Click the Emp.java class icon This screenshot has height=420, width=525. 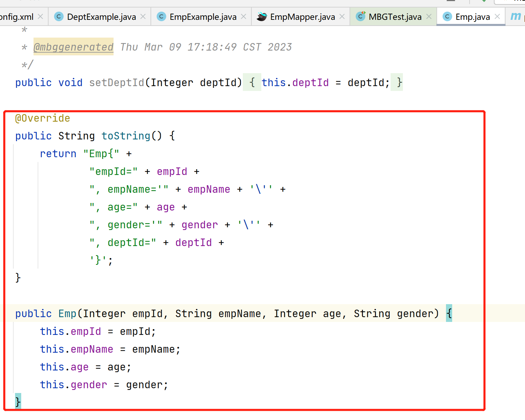pyautogui.click(x=447, y=16)
